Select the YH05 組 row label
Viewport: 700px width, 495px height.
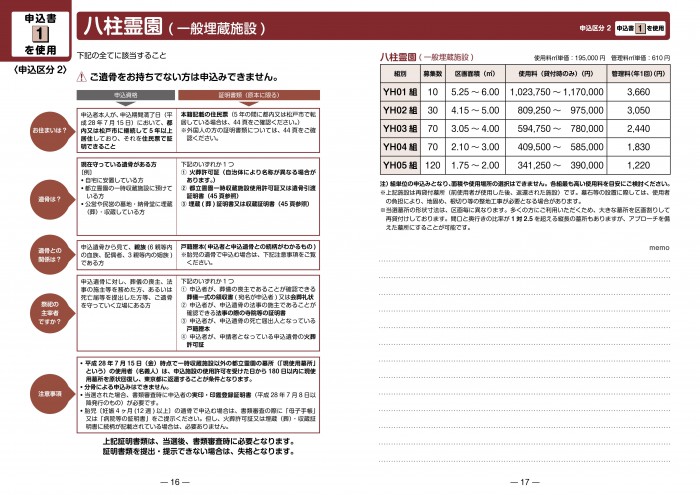tap(400, 165)
